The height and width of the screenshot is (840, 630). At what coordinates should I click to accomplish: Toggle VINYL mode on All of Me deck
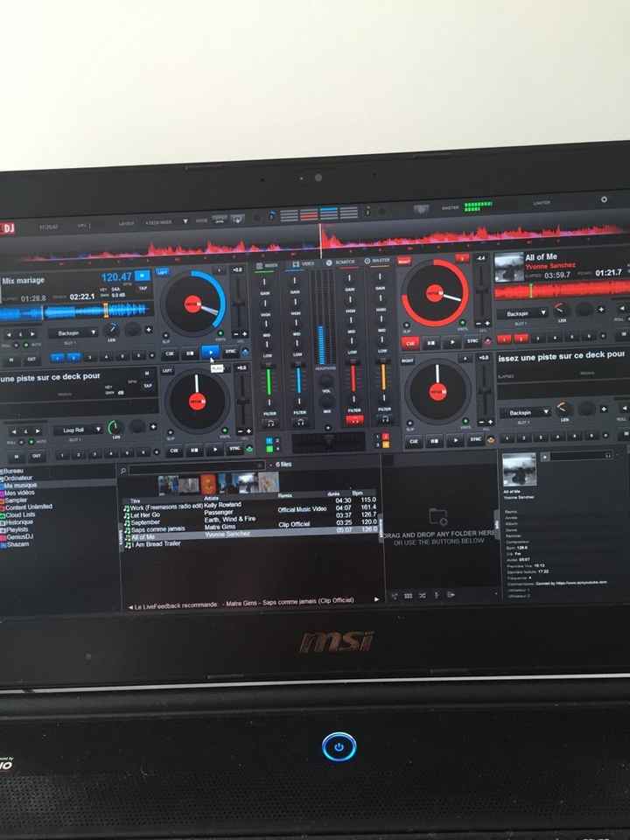(x=462, y=325)
